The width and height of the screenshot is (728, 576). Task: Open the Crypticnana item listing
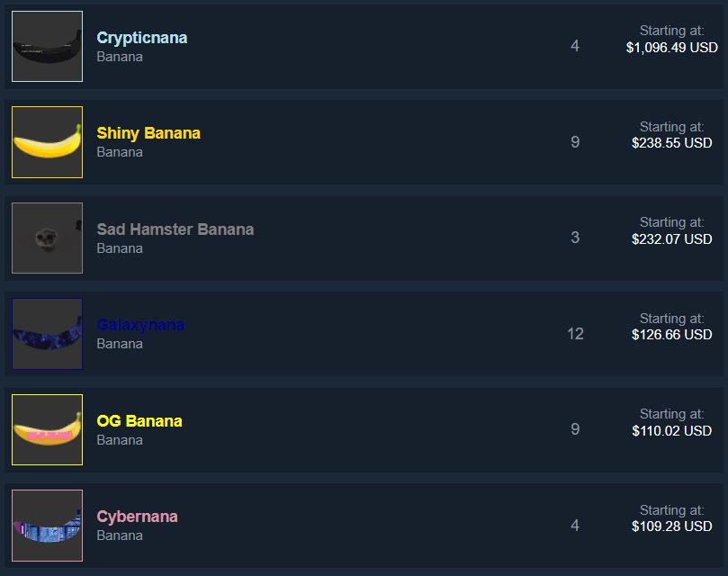[141, 38]
